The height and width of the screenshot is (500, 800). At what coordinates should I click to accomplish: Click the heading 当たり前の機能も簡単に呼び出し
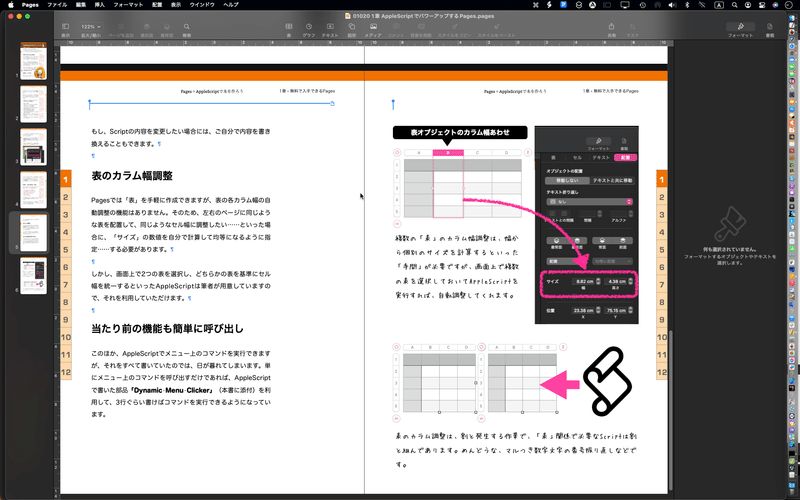click(167, 329)
